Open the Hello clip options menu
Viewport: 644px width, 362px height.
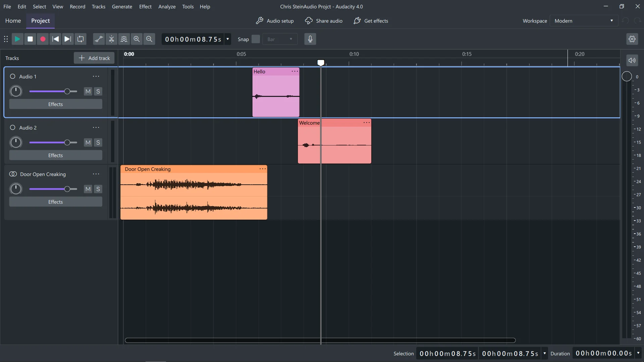click(294, 71)
